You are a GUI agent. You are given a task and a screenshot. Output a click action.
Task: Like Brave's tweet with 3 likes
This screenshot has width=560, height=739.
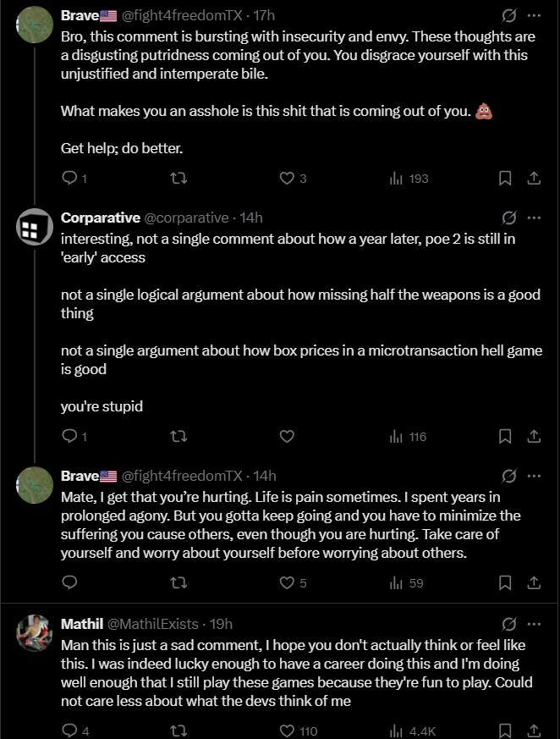[287, 178]
